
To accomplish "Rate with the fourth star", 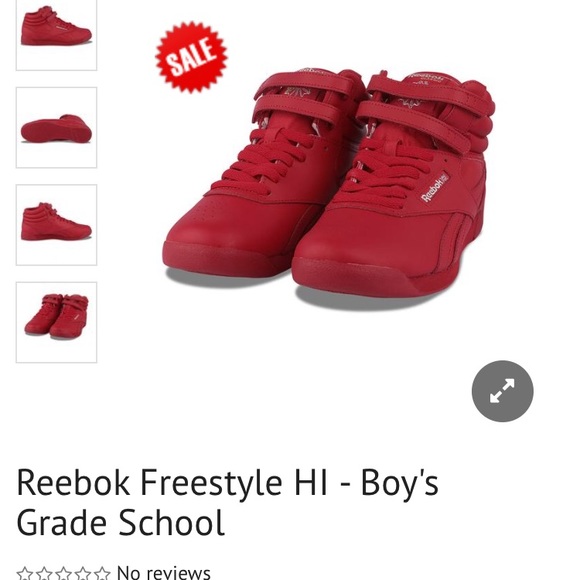I will click(x=83, y=573).
